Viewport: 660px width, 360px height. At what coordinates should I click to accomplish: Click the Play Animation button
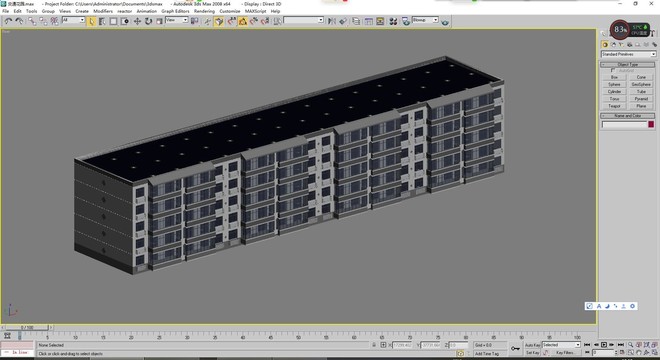pos(604,345)
